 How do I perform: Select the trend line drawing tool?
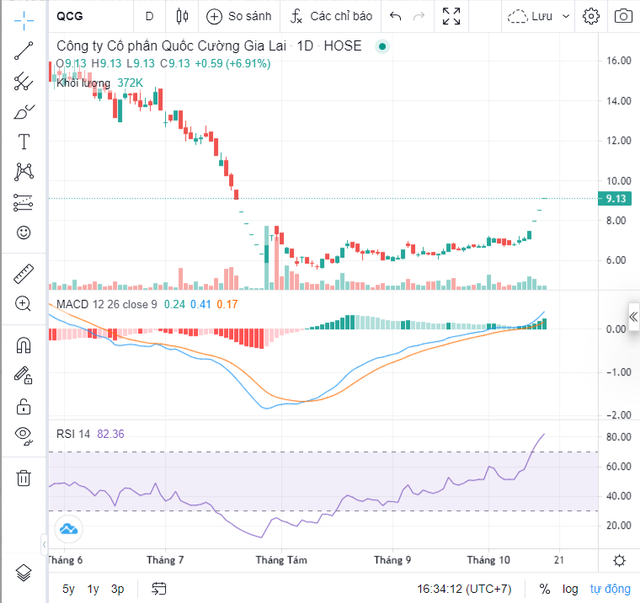tap(24, 52)
